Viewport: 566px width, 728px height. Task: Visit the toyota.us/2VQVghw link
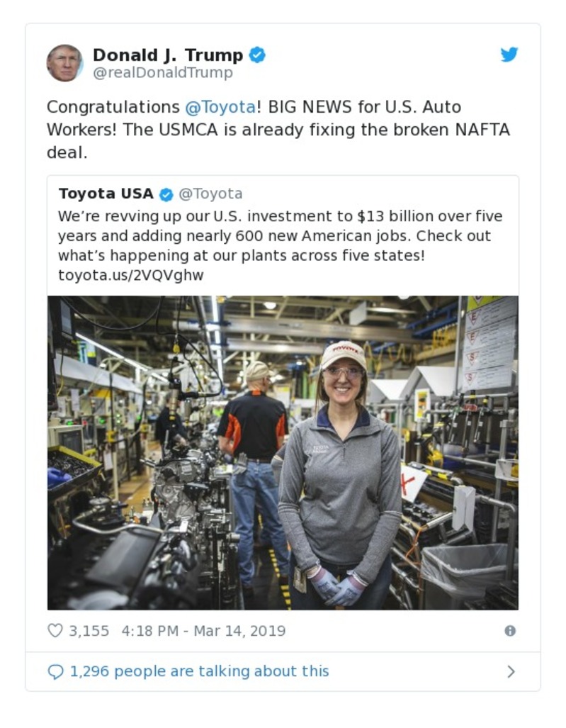click(x=130, y=275)
